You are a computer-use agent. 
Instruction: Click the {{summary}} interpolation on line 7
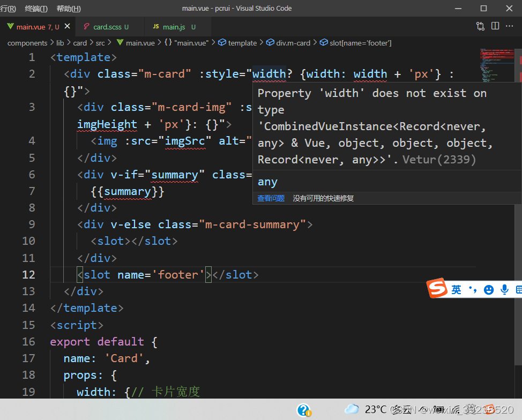[128, 192]
